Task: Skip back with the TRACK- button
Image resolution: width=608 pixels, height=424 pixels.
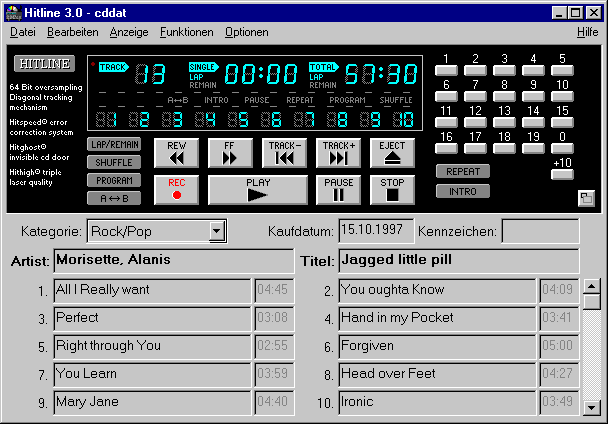Action: coord(284,153)
